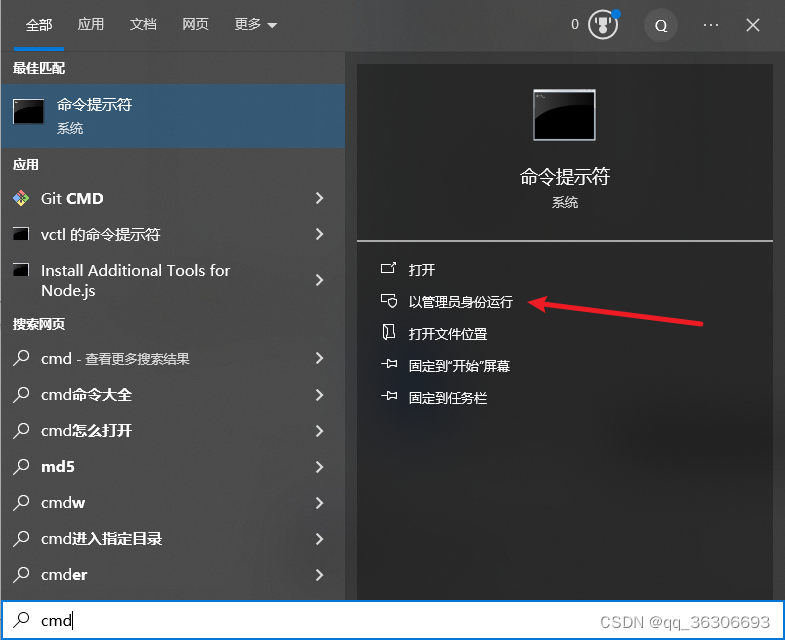Click the magnifier icon beside cmder
This screenshot has height=640, width=785.
pyautogui.click(x=21, y=574)
